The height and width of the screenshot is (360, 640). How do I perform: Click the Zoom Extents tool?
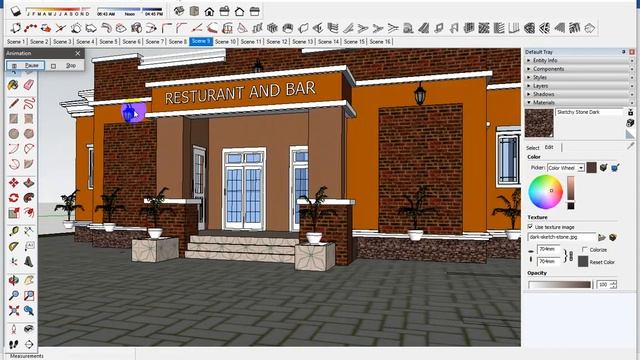pyautogui.click(x=13, y=310)
